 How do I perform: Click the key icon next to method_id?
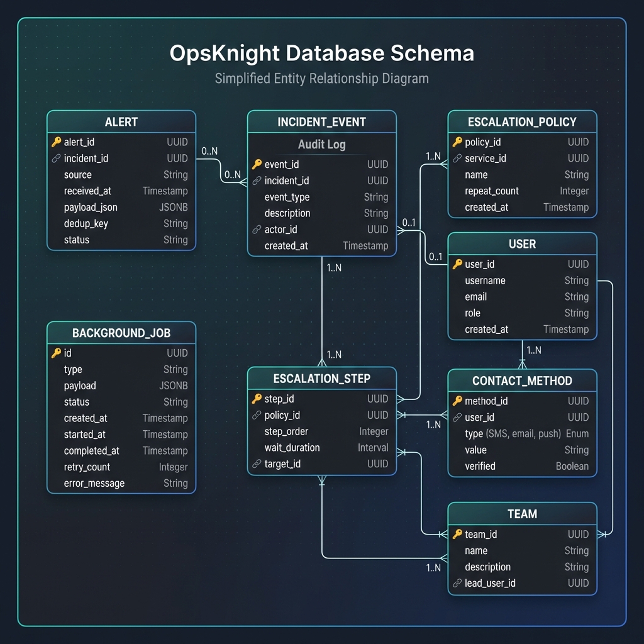pos(457,401)
